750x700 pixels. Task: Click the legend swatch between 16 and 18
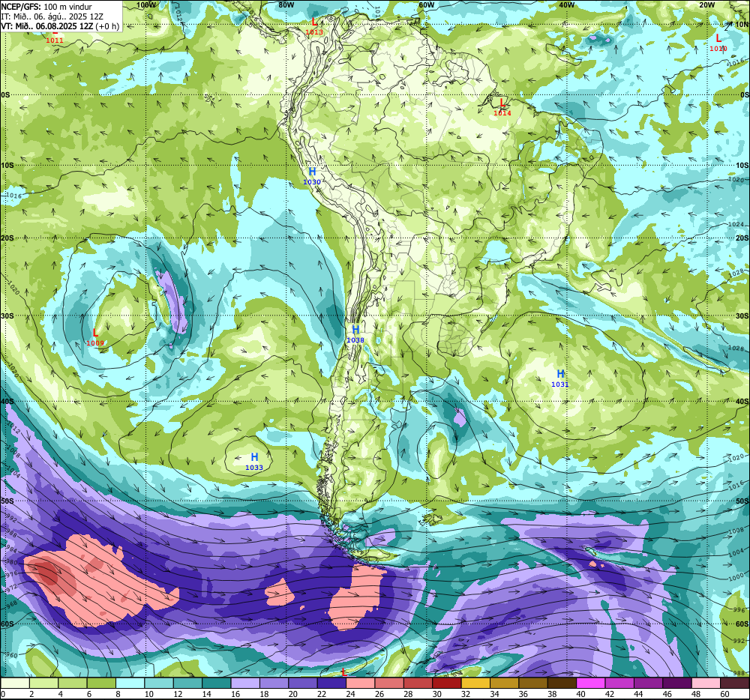(x=245, y=684)
